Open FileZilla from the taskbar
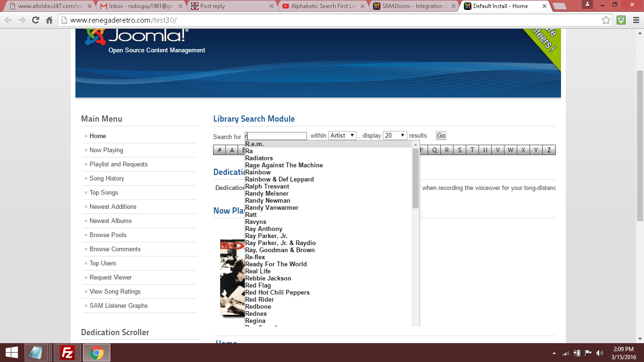 (67, 353)
